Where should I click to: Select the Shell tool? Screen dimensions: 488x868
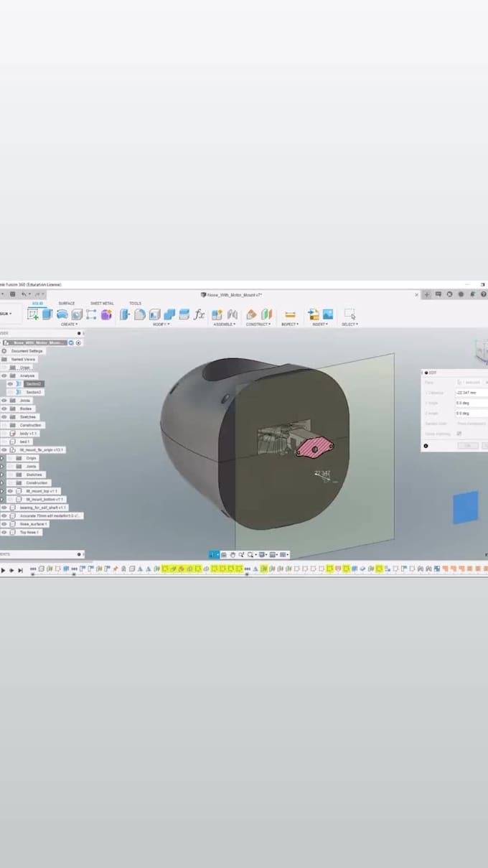(154, 314)
